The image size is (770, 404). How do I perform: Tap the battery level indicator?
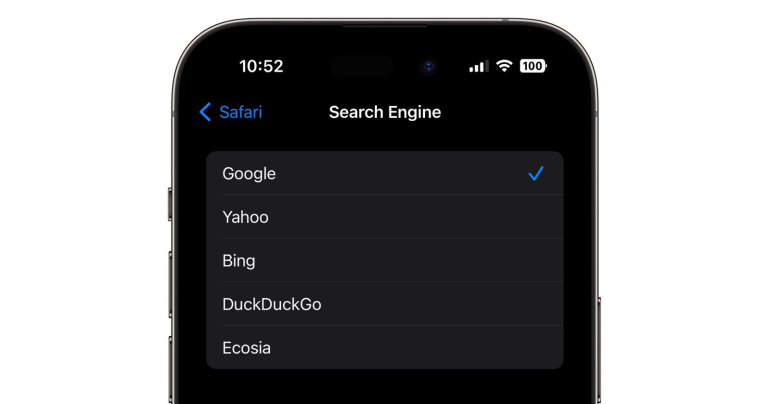[x=533, y=66]
